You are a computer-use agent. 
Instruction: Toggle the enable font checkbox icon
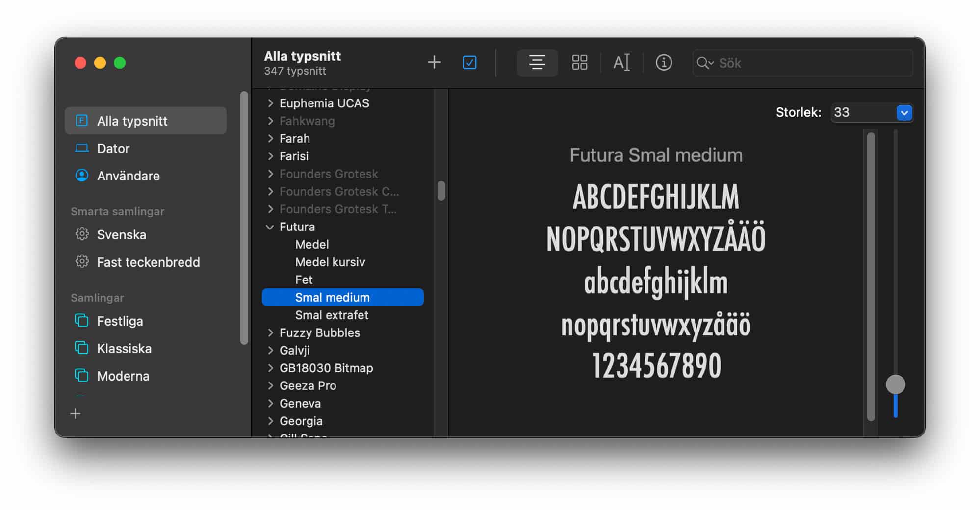[469, 62]
